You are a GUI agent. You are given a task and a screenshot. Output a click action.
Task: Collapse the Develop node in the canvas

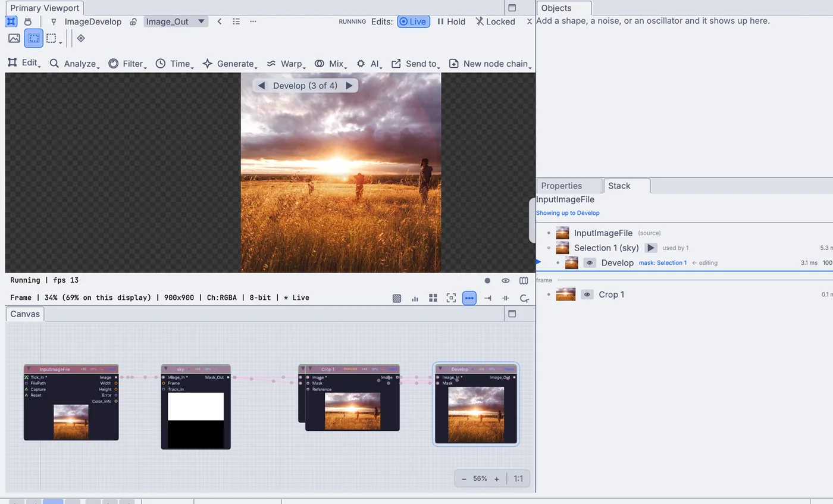[x=440, y=369]
